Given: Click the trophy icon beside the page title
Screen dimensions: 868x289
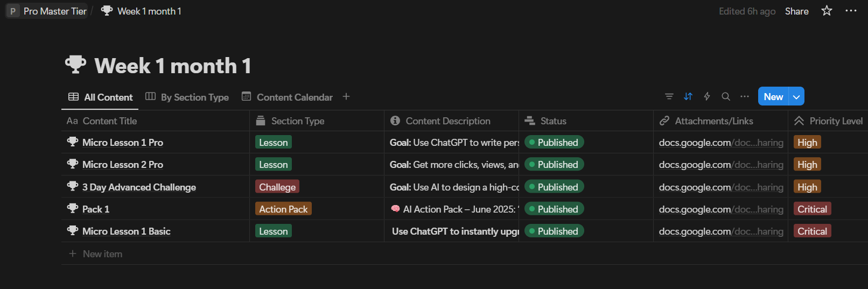Looking at the screenshot, I should point(75,65).
